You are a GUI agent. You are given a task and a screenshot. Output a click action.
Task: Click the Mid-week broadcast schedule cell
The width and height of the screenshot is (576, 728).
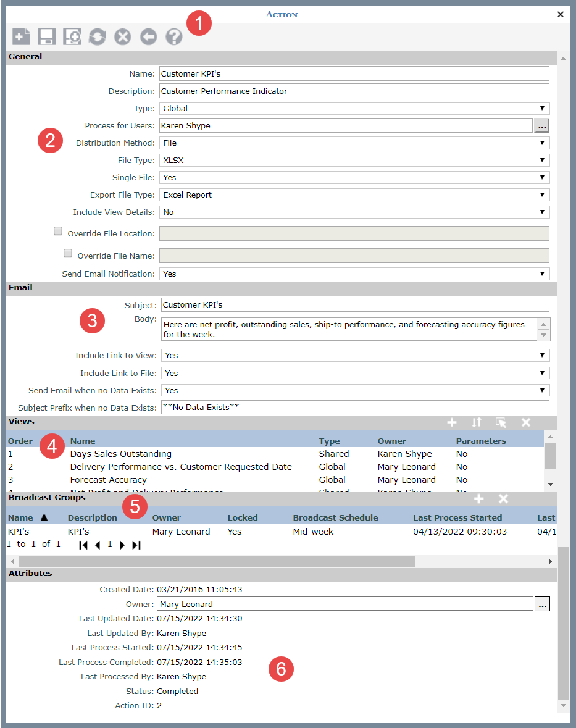point(313,532)
